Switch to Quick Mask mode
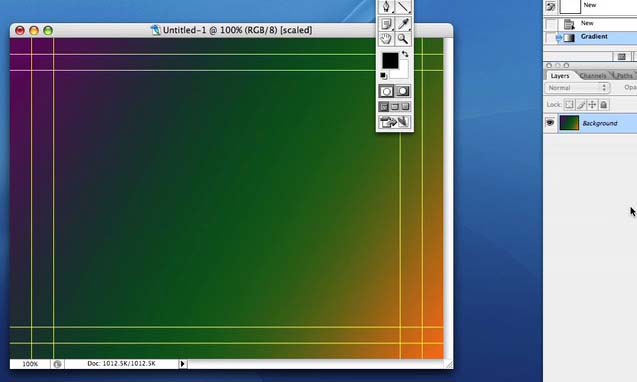 click(403, 91)
